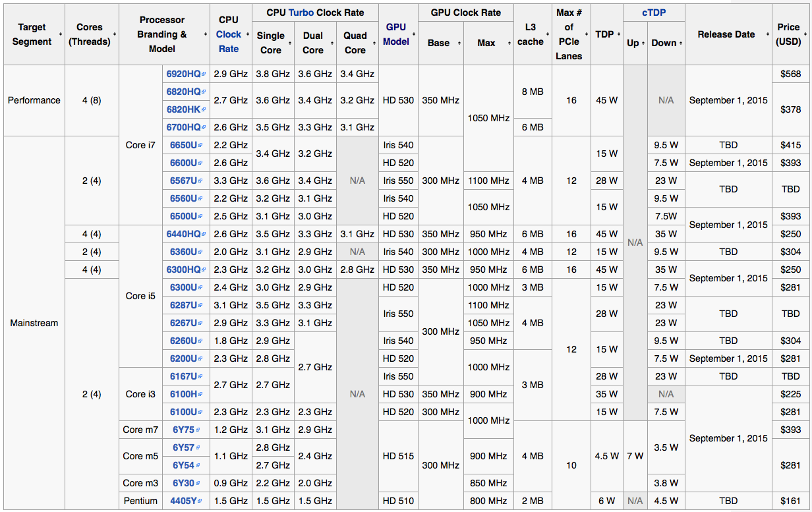
Task: Select the '800 MHz' GPU max cell
Action: click(488, 501)
